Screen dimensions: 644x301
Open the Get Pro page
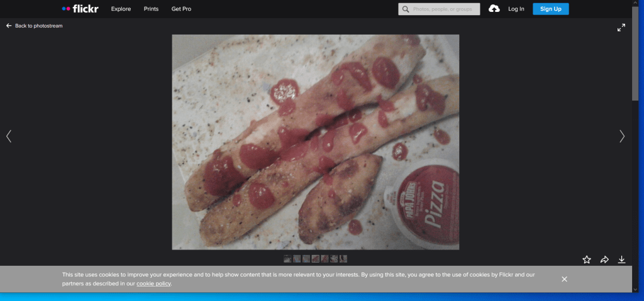pyautogui.click(x=181, y=9)
